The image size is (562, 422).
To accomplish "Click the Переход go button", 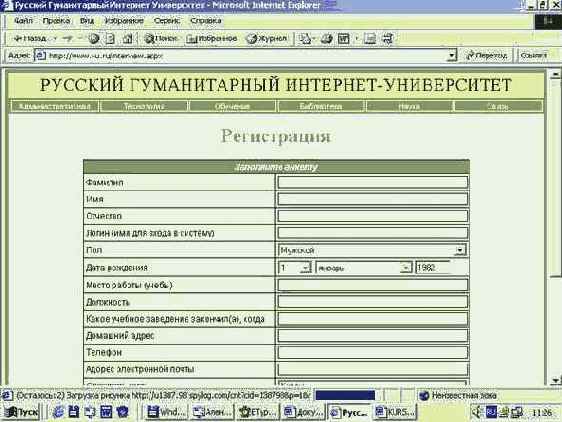I will click(x=486, y=56).
